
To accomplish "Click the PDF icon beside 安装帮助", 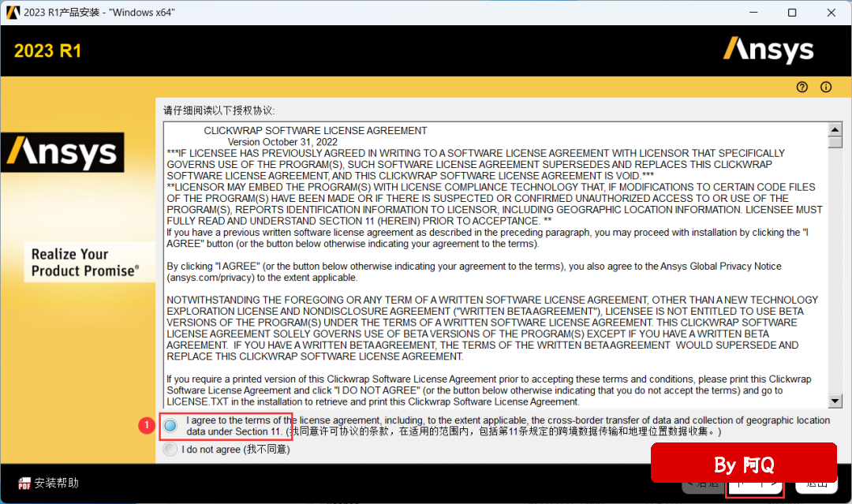I will (24, 483).
